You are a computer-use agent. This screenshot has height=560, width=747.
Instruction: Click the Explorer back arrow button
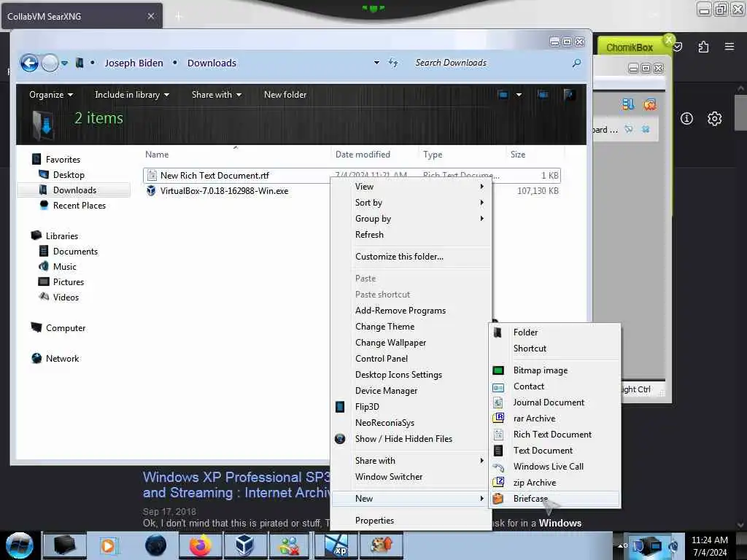click(29, 63)
